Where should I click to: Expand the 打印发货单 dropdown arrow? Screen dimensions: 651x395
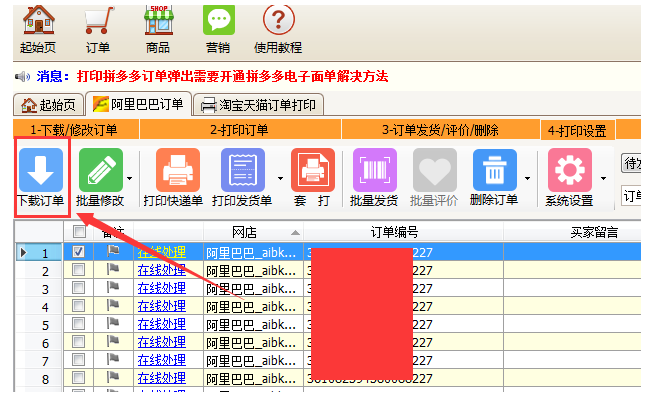tap(280, 179)
